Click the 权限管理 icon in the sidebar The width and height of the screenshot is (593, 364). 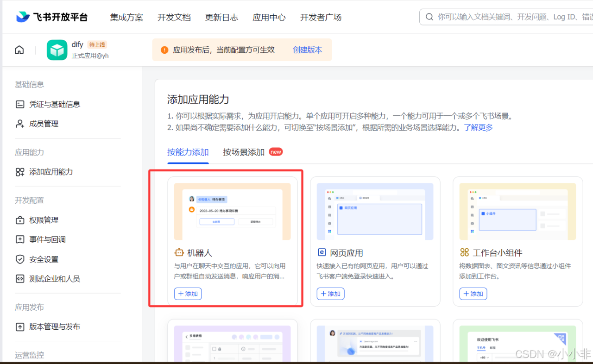point(20,220)
